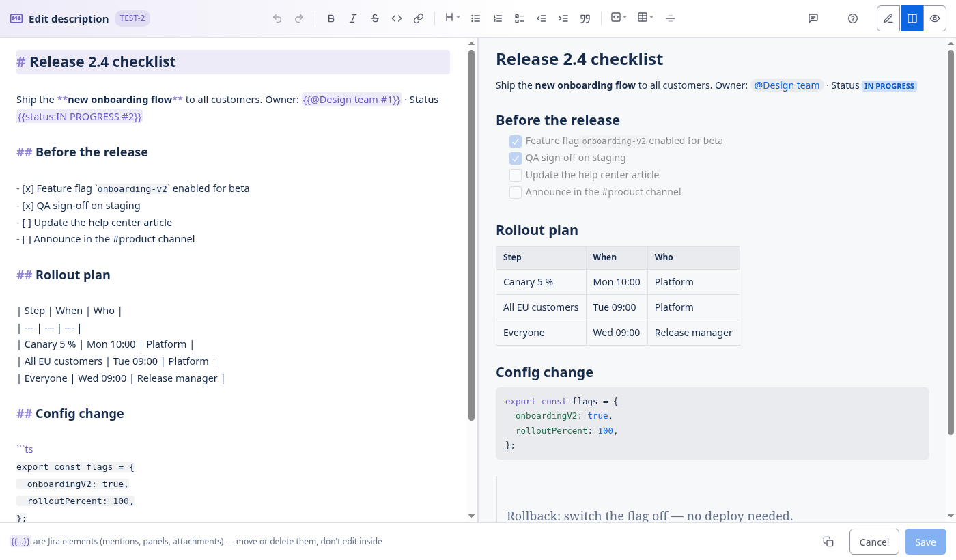Apply strikethrough formatting

[375, 18]
